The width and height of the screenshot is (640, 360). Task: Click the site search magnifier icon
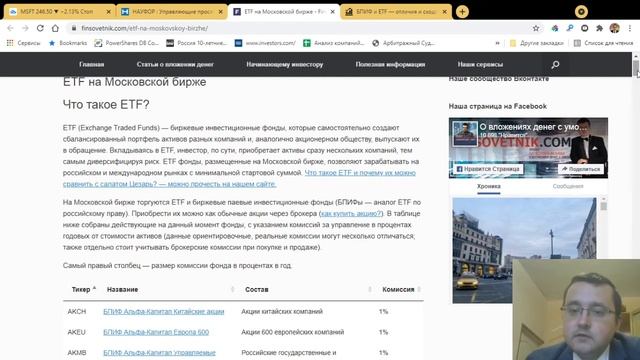pos(555,64)
